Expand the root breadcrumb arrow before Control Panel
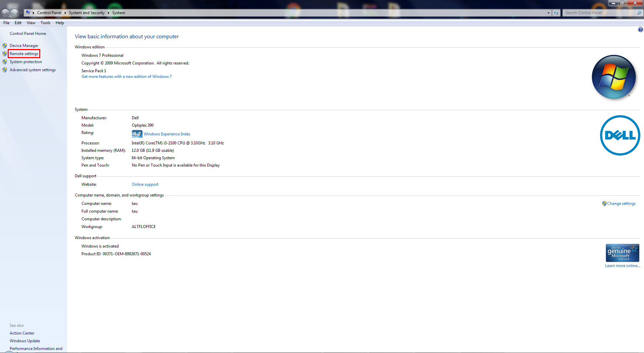Screen dimensions: 644x353 point(34,13)
